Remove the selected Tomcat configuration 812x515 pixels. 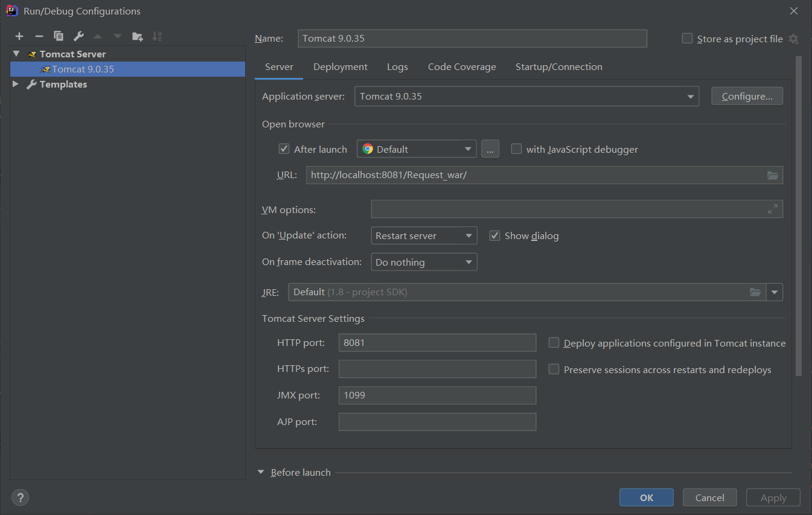pyautogui.click(x=39, y=36)
